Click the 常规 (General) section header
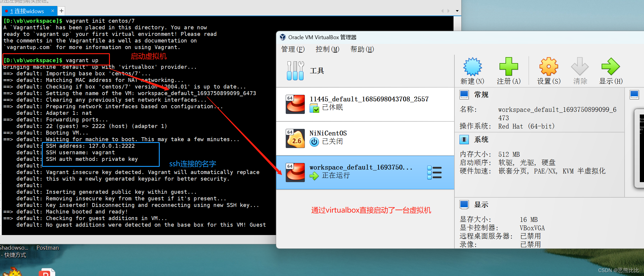Image resolution: width=644 pixels, height=276 pixels. (x=481, y=95)
